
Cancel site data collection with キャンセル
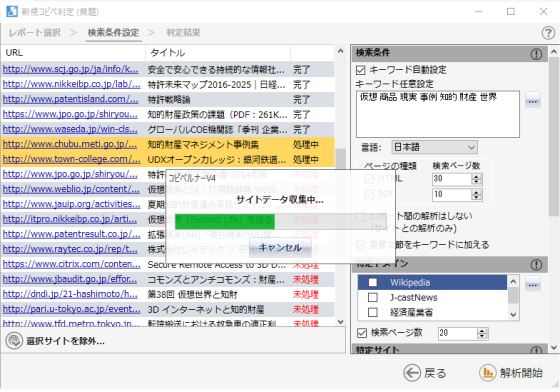tap(280, 248)
